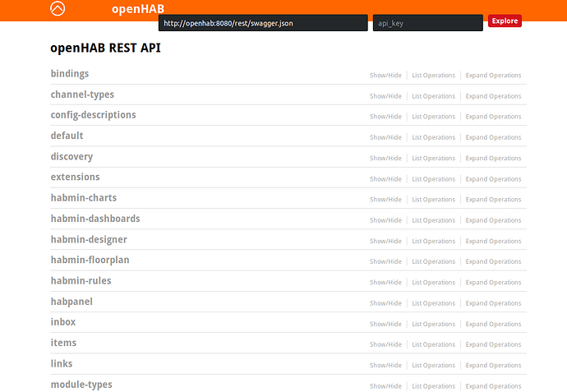Expand Operations for items
The width and height of the screenshot is (567, 392).
(x=493, y=344)
